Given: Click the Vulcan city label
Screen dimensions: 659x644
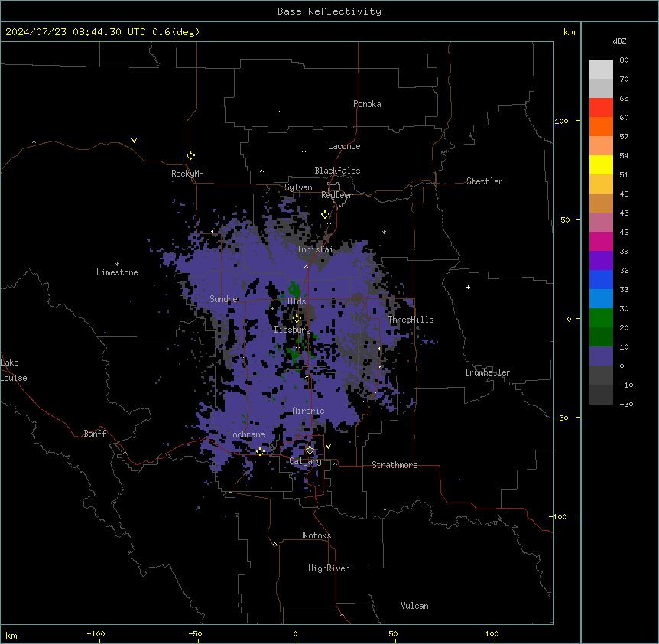Looking at the screenshot, I should point(415,606).
